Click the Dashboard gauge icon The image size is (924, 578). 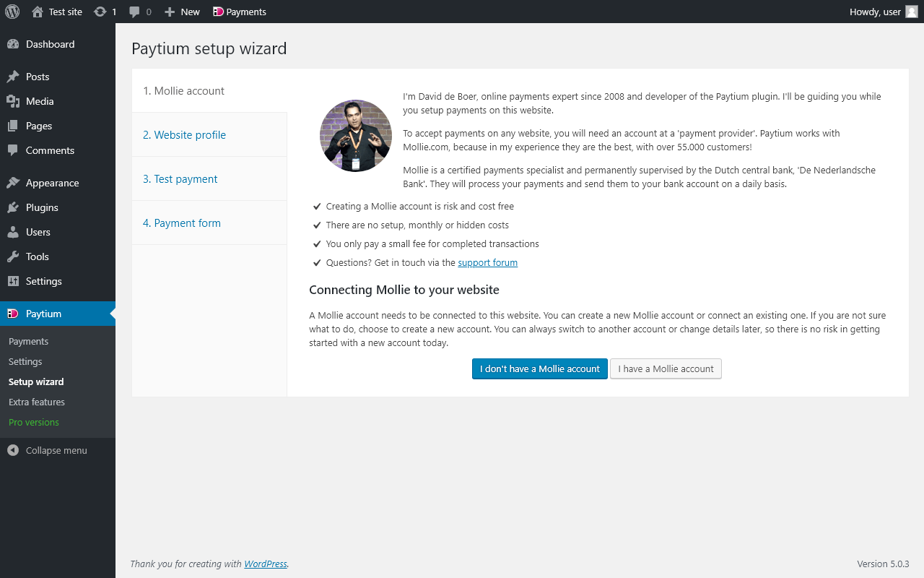click(13, 44)
